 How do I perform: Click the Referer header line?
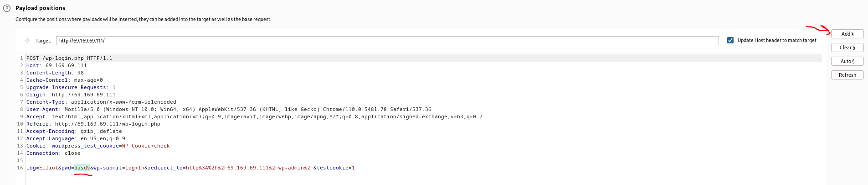[x=93, y=124]
